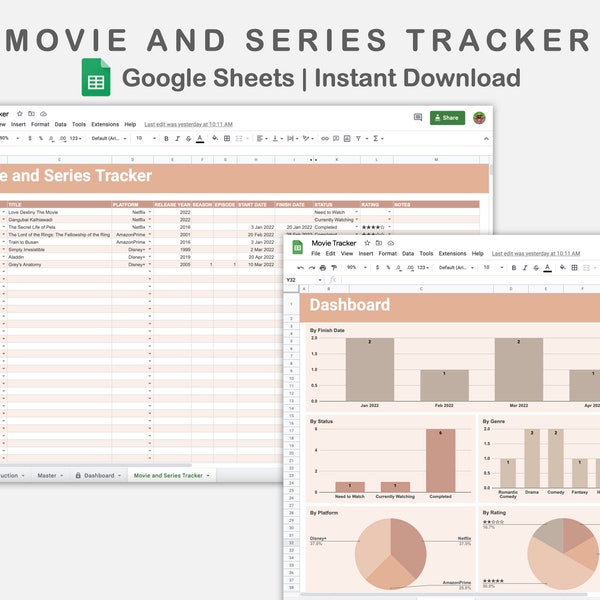Image resolution: width=600 pixels, height=600 pixels.
Task: Open text color picker in back window toolbar
Action: [x=200, y=139]
